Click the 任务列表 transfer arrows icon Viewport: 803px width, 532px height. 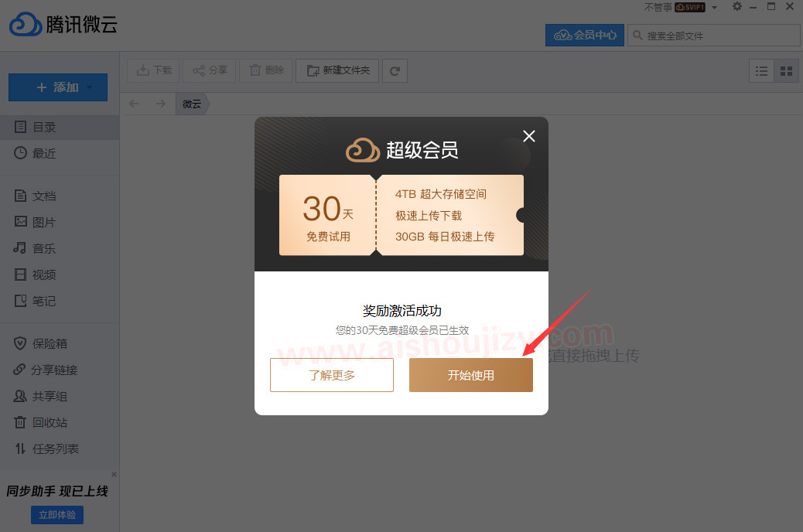[20, 448]
